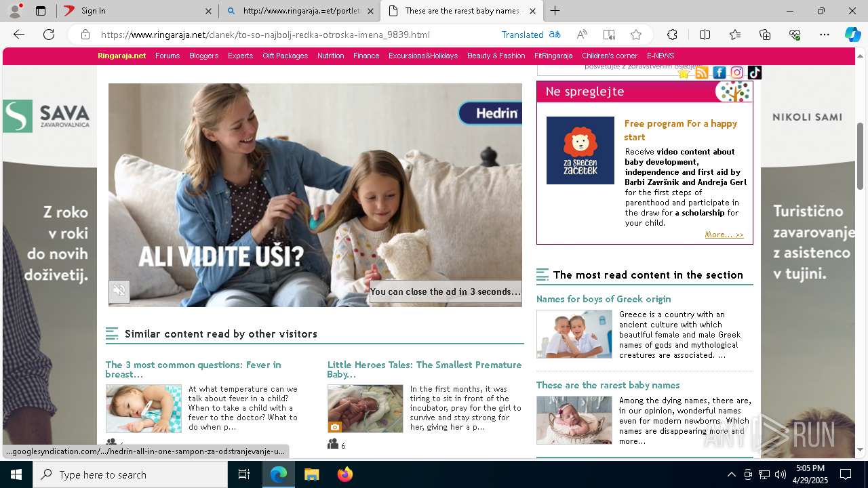Open Settings and more menu
Viewport: 868px width, 488px height.
[x=825, y=35]
